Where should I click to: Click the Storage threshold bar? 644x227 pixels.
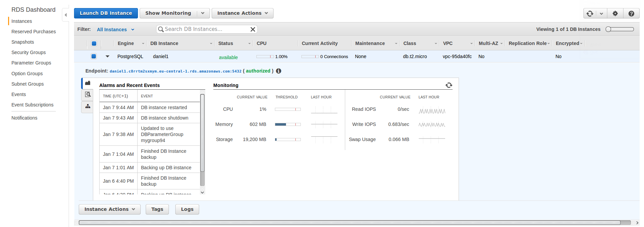tap(288, 139)
